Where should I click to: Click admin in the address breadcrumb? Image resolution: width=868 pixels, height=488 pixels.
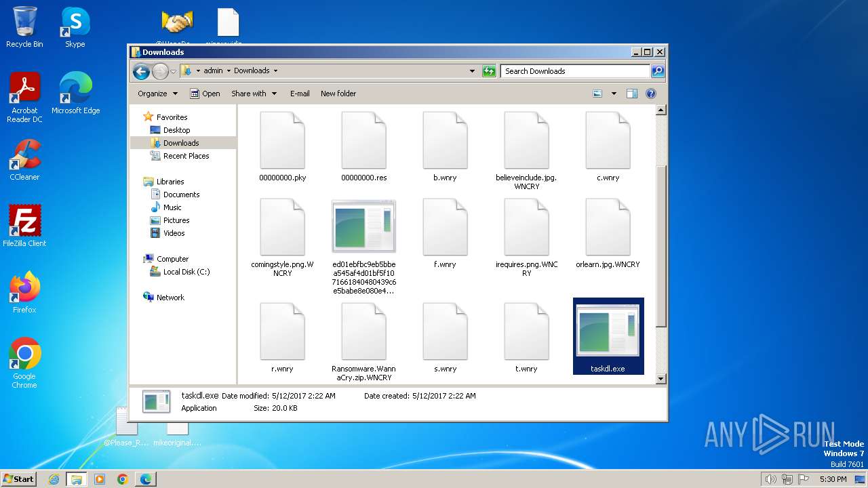click(213, 70)
